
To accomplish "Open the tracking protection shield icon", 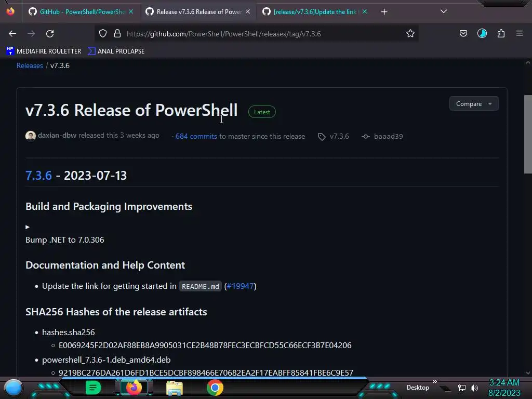I will point(103,34).
